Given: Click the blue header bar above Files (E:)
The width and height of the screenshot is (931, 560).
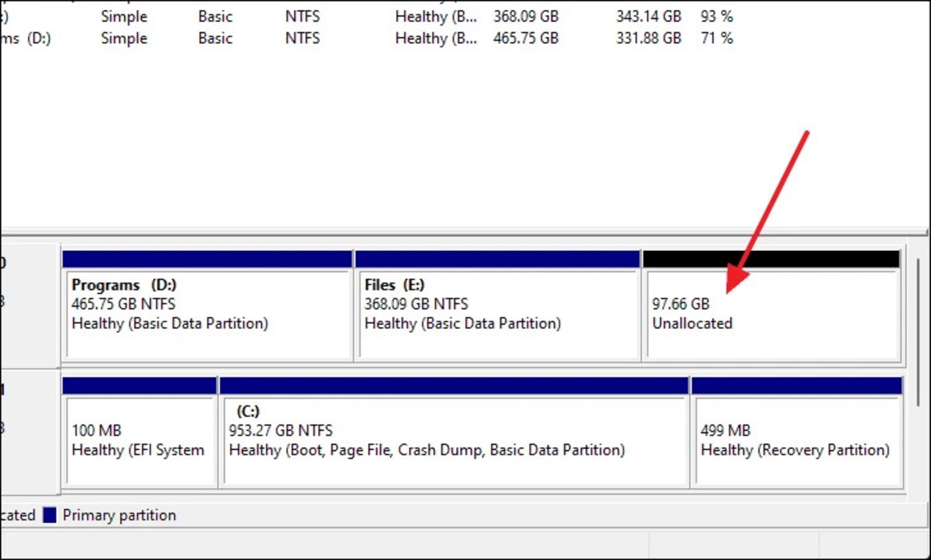Looking at the screenshot, I should [498, 259].
